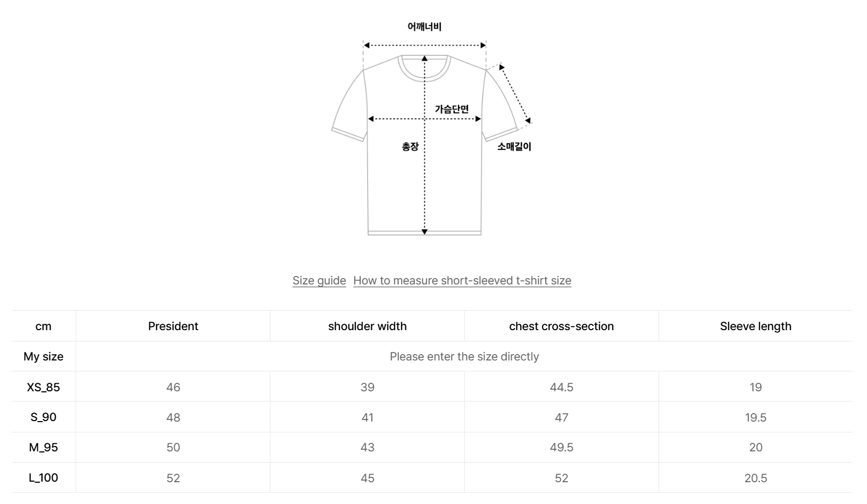The width and height of the screenshot is (867, 504).
Task: Choose the M_95 size row label
Action: pyautogui.click(x=44, y=448)
